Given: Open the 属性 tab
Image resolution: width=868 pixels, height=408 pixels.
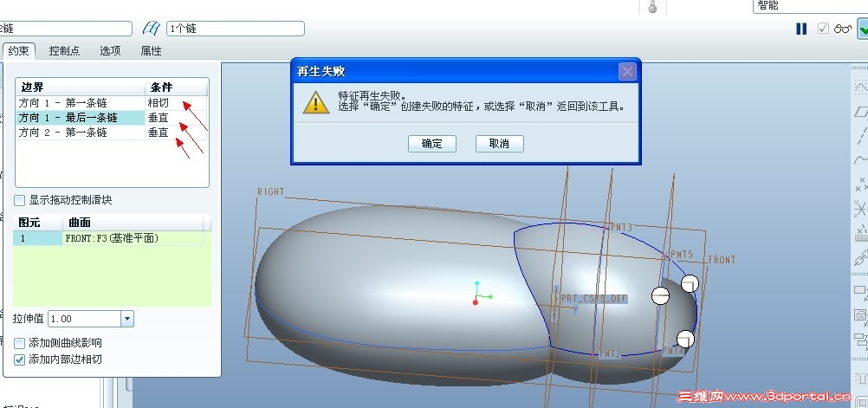Looking at the screenshot, I should pos(151,51).
